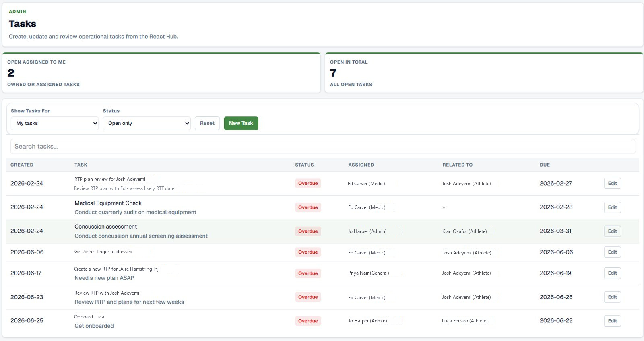Click the Due column header
644x341 pixels.
tap(545, 165)
